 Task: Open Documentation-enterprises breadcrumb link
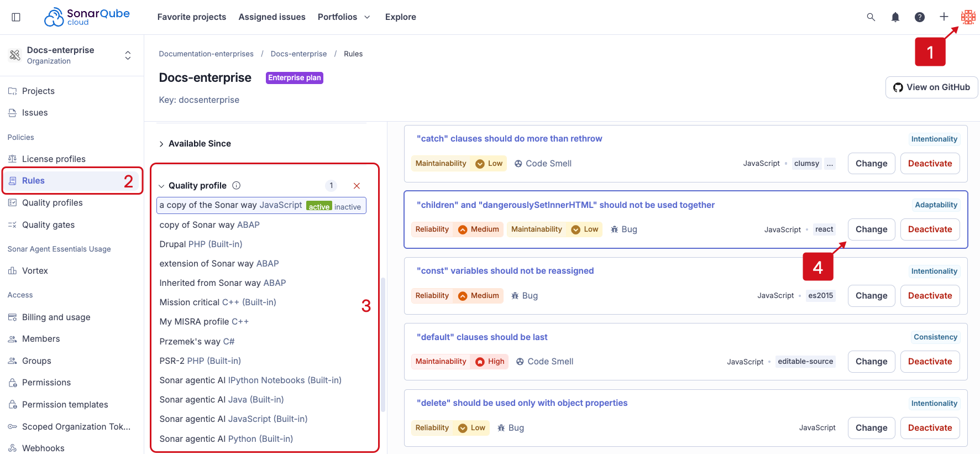(x=206, y=54)
